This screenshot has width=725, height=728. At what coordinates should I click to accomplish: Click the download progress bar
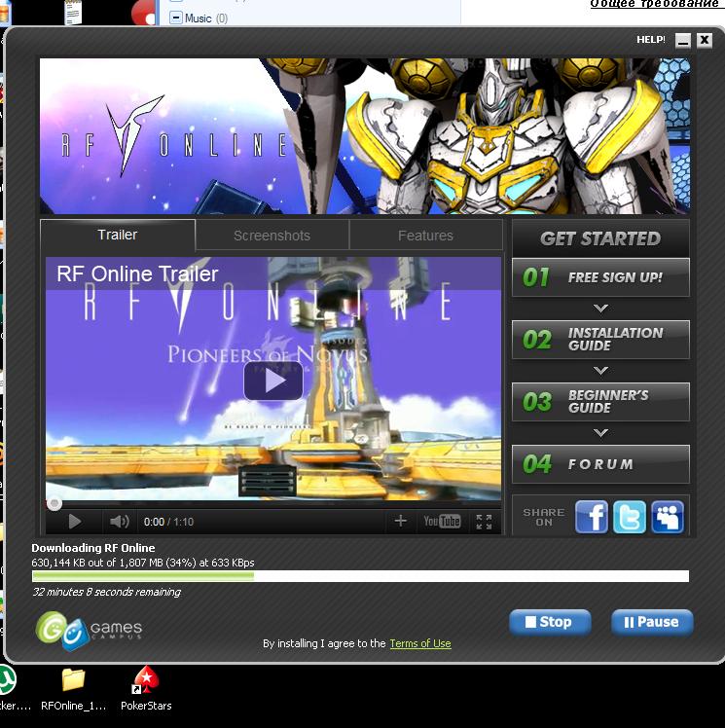361,576
